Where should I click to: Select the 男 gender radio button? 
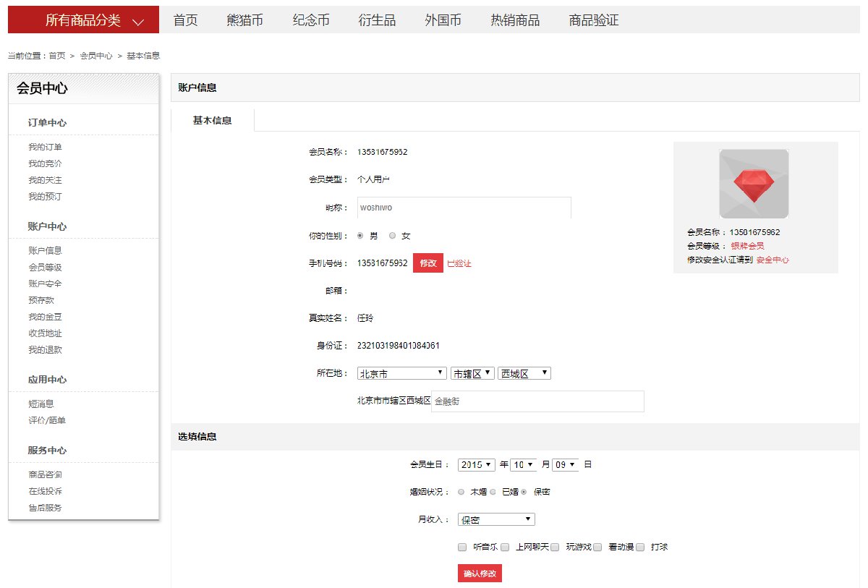(x=360, y=236)
